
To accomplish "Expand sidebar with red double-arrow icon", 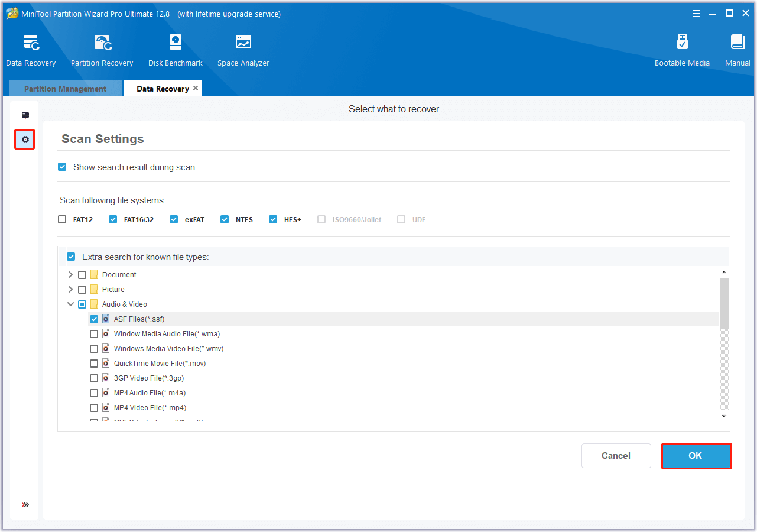I will pos(25,505).
